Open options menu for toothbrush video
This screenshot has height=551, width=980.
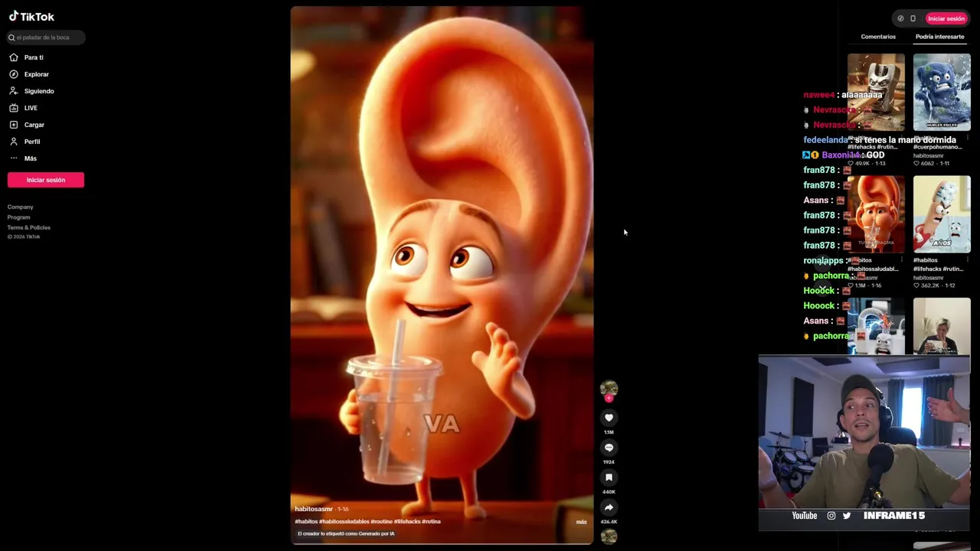(x=967, y=260)
